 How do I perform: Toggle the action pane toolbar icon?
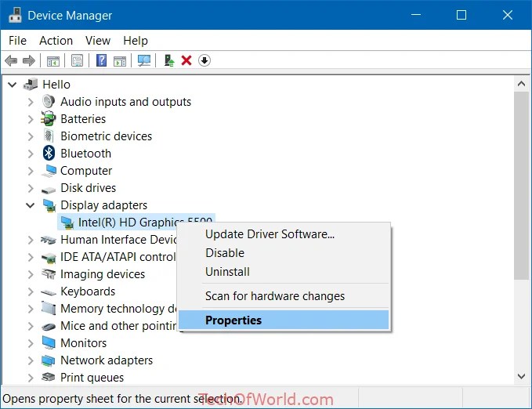pos(120,61)
